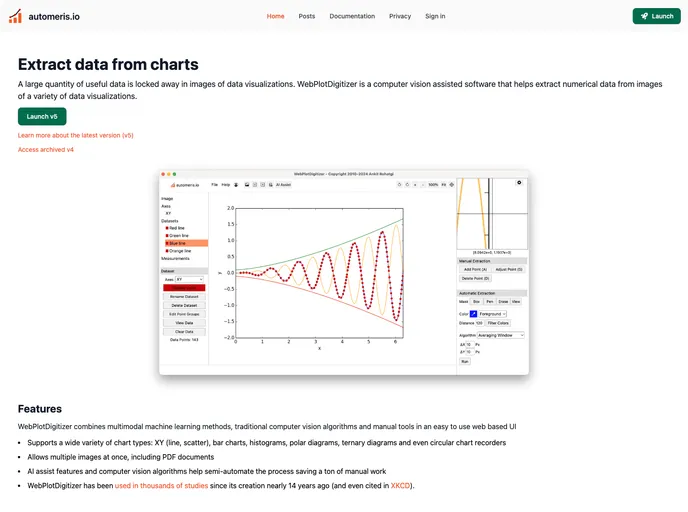The width and height of the screenshot is (688, 512).
Task: Click the rocket icon in Launch button
Action: [644, 16]
